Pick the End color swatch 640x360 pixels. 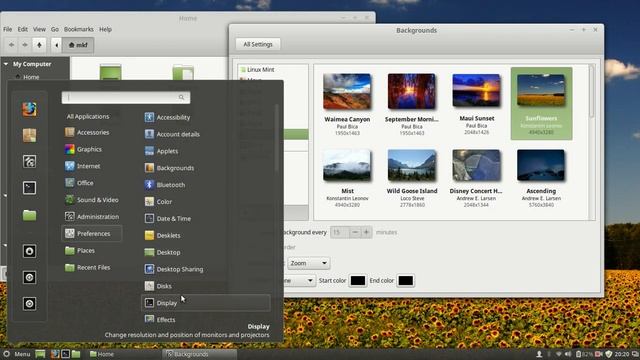point(405,280)
